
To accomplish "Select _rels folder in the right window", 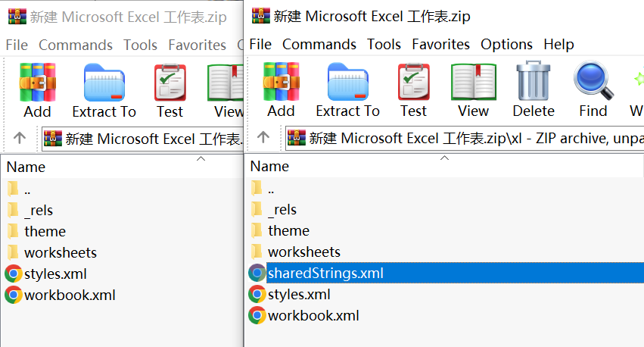I will pos(274,209).
